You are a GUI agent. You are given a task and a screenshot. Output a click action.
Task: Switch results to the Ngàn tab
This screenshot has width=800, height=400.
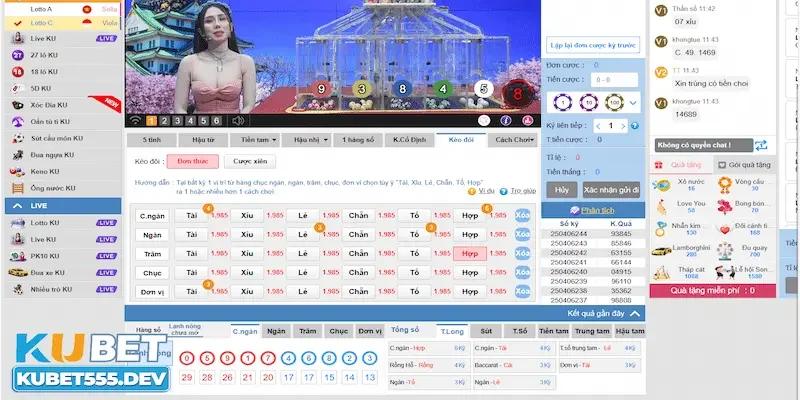point(276,331)
